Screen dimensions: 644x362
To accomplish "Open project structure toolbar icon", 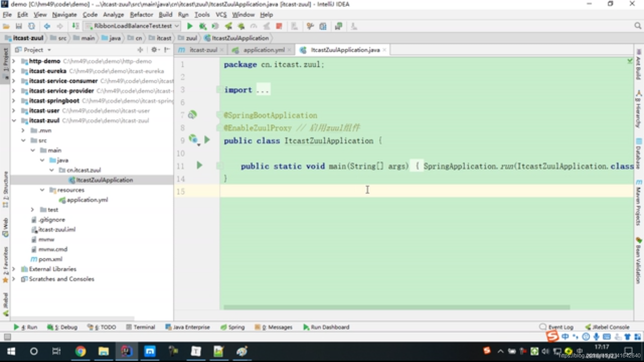I will (323, 26).
